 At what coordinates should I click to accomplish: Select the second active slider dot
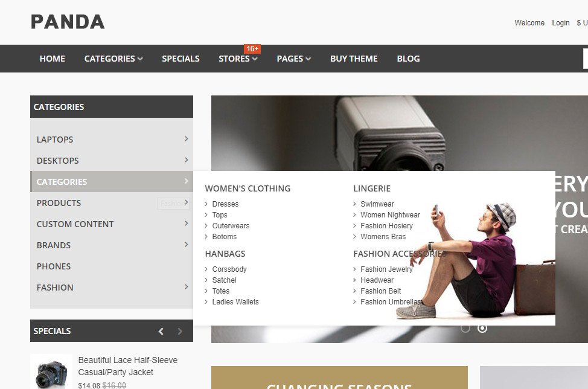[x=482, y=328]
